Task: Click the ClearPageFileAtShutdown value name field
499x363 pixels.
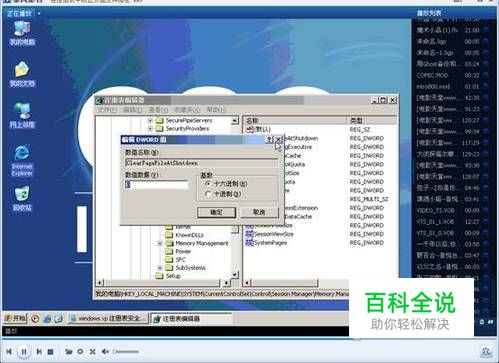Action: tap(201, 163)
